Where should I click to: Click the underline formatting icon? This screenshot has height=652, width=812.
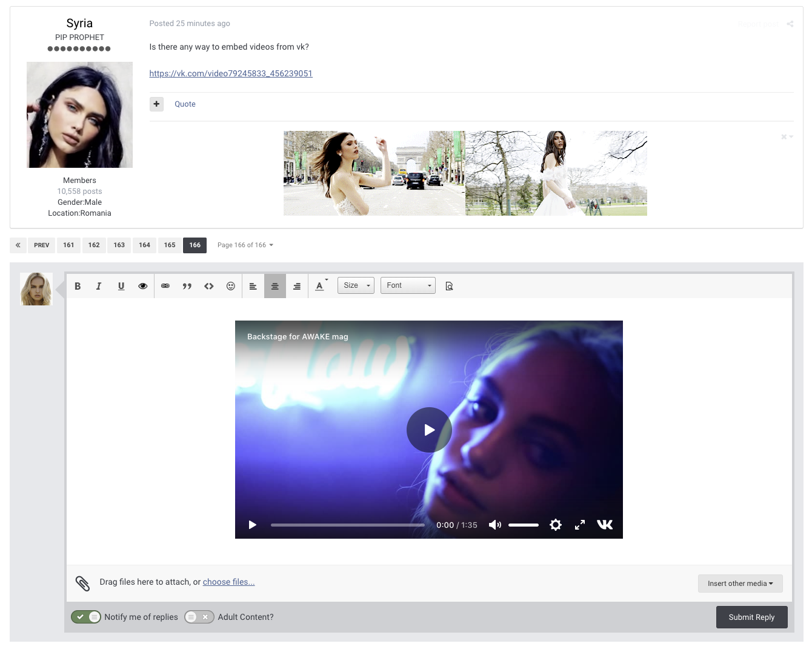pyautogui.click(x=121, y=286)
